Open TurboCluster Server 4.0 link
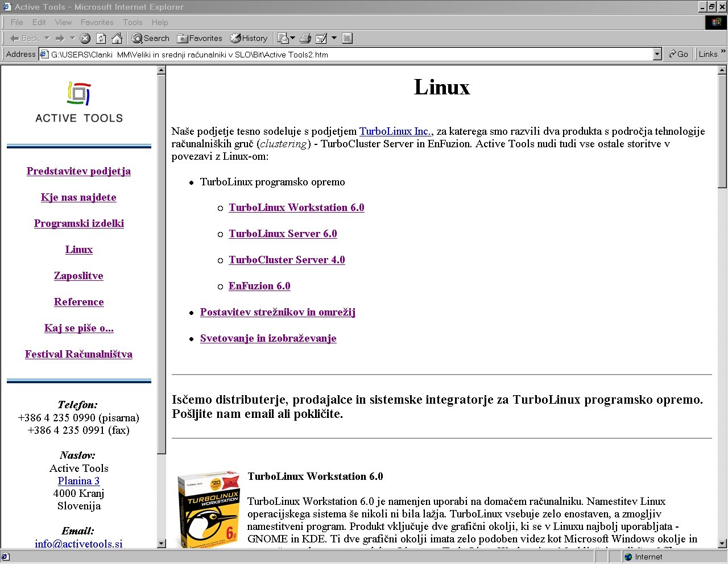Viewport: 728px width, 564px height. tap(287, 260)
